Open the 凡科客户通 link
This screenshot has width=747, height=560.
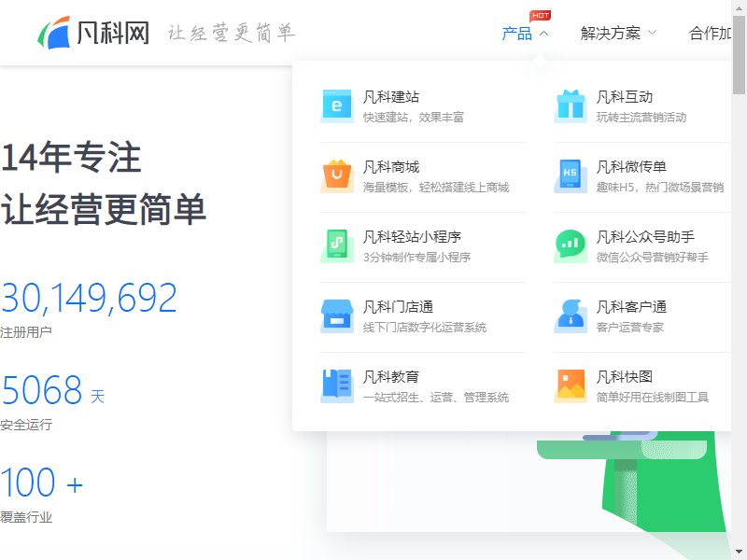tap(631, 307)
